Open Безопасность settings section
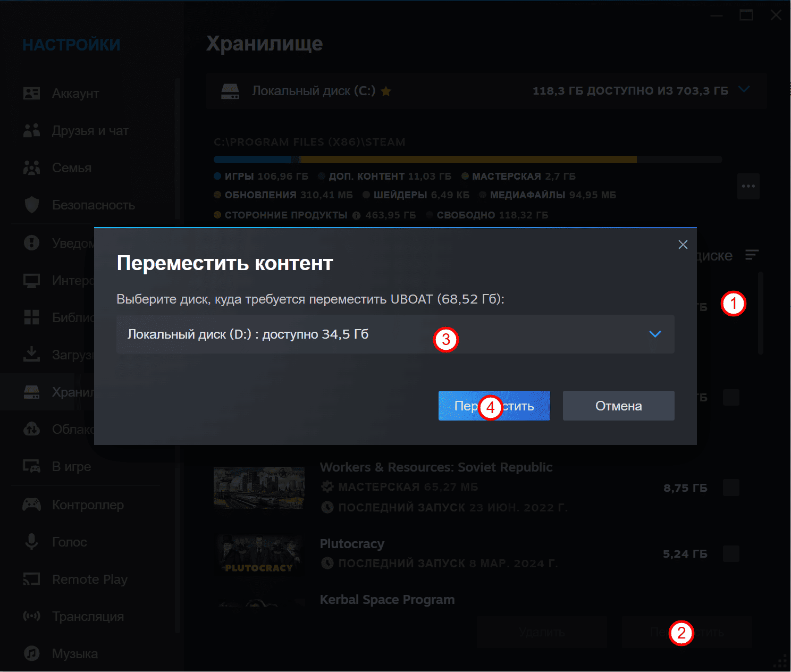 (x=94, y=205)
